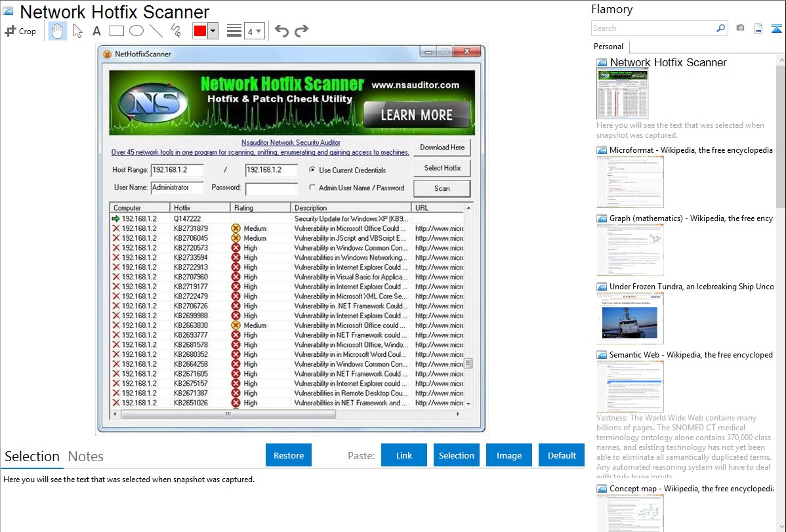Click icon beside Semantic Web snapshot title
786x532 pixels.
[602, 354]
